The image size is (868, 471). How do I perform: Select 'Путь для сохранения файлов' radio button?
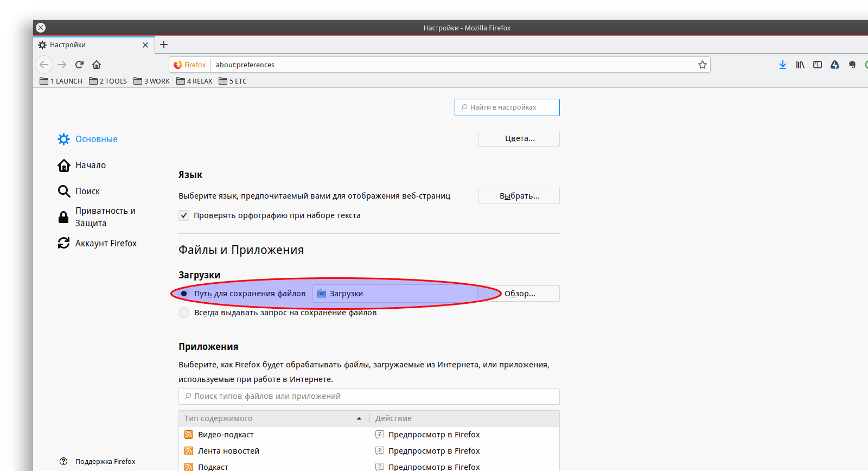pyautogui.click(x=184, y=294)
